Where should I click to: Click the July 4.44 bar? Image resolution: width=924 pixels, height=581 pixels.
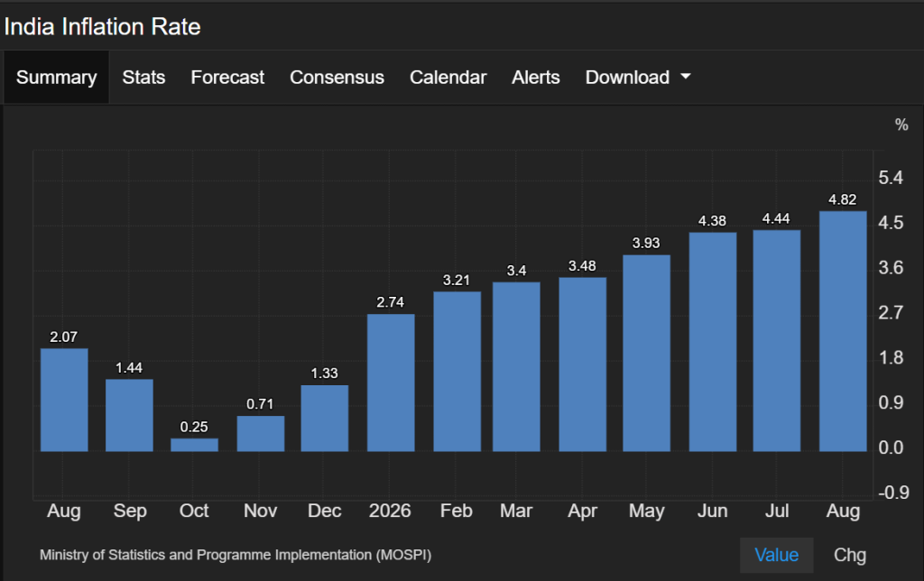point(777,341)
